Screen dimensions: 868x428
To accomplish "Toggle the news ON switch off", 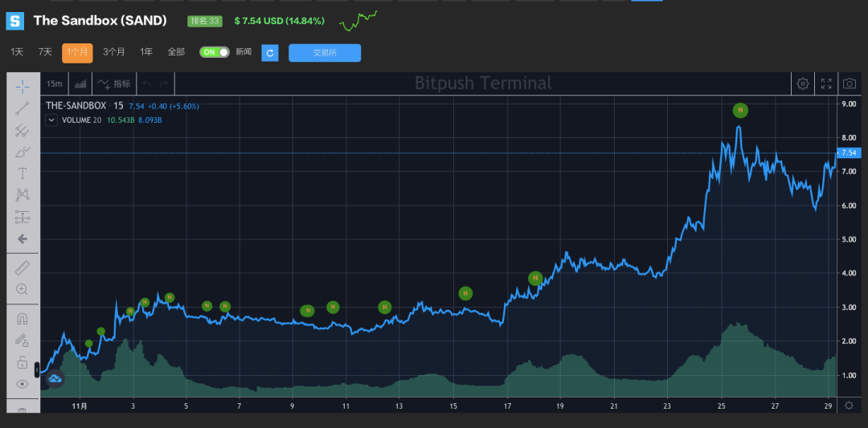I will click(x=215, y=52).
